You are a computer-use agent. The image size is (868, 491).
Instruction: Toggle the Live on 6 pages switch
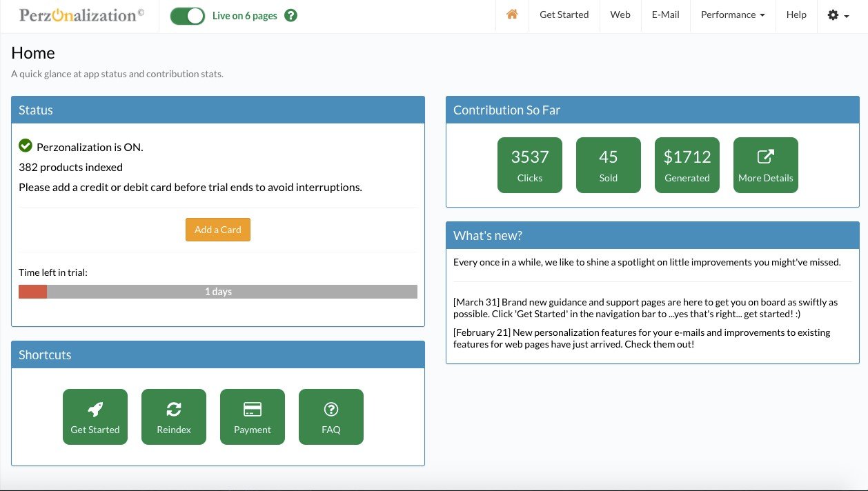[x=188, y=15]
